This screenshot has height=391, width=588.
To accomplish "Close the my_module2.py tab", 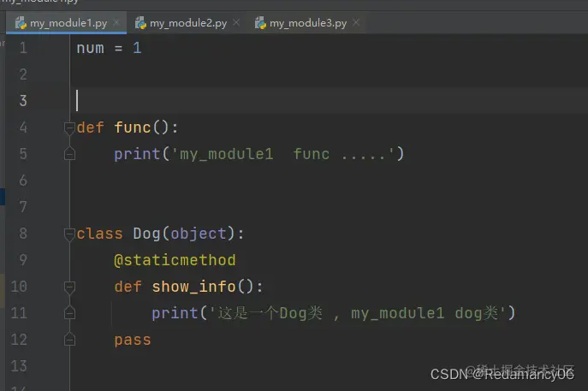I will [x=236, y=22].
